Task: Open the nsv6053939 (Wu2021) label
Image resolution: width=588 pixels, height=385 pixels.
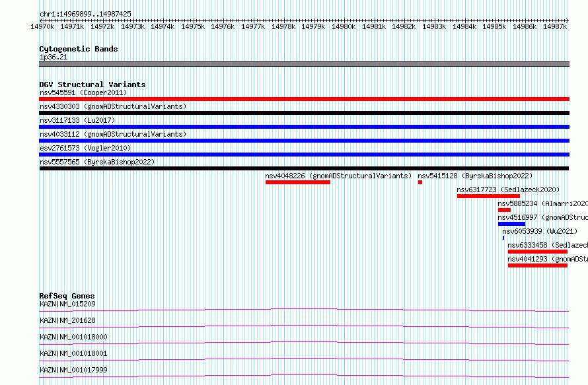Action: [x=540, y=231]
